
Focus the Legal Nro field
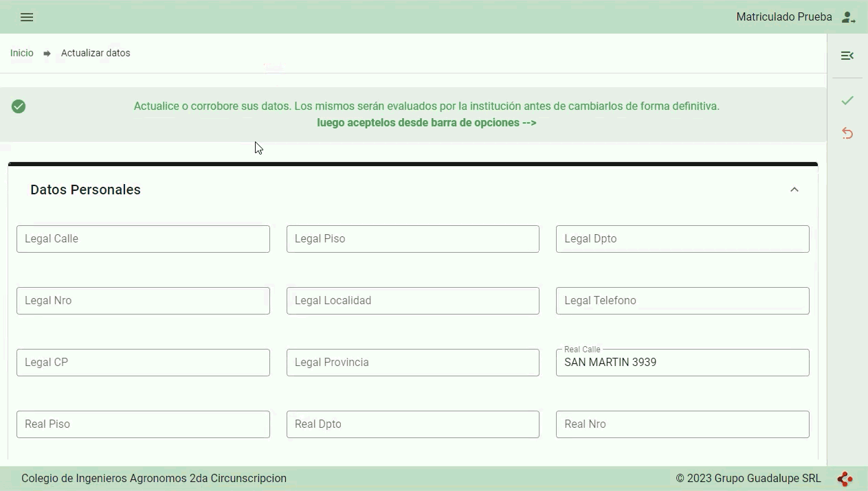tap(143, 301)
